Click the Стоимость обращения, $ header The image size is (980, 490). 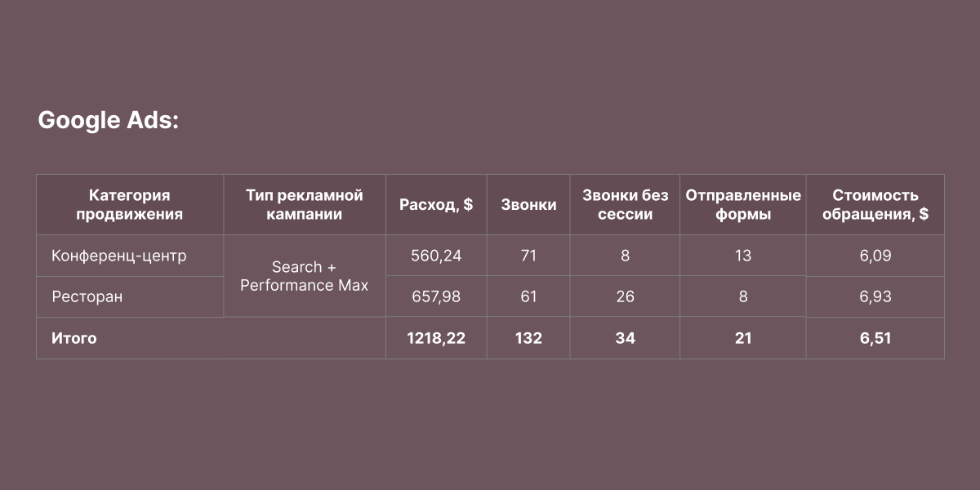pos(875,205)
